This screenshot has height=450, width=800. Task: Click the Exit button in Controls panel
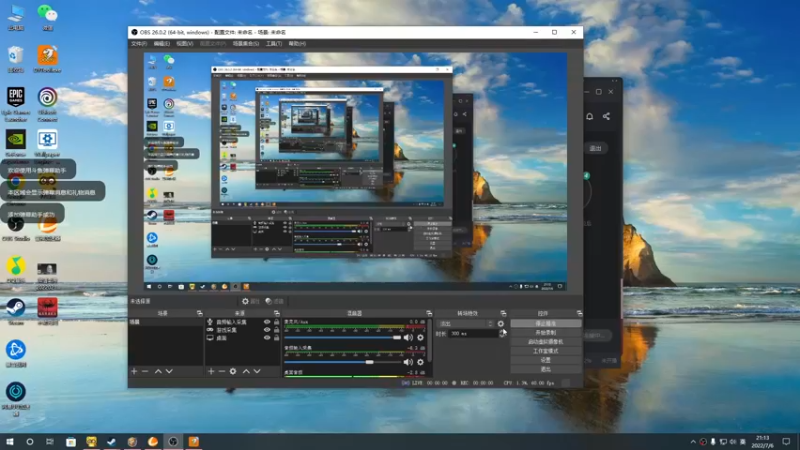(545, 369)
